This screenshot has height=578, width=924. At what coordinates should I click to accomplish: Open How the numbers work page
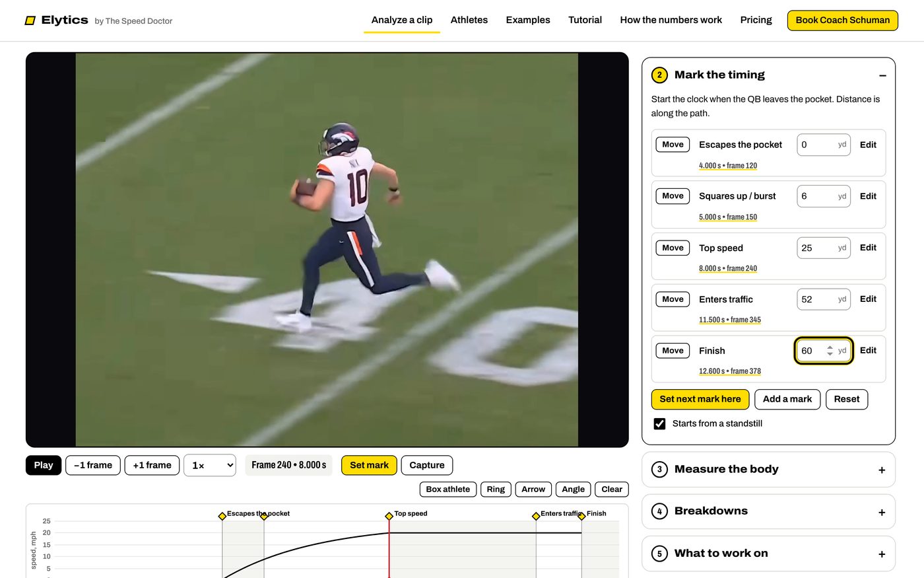pos(671,20)
